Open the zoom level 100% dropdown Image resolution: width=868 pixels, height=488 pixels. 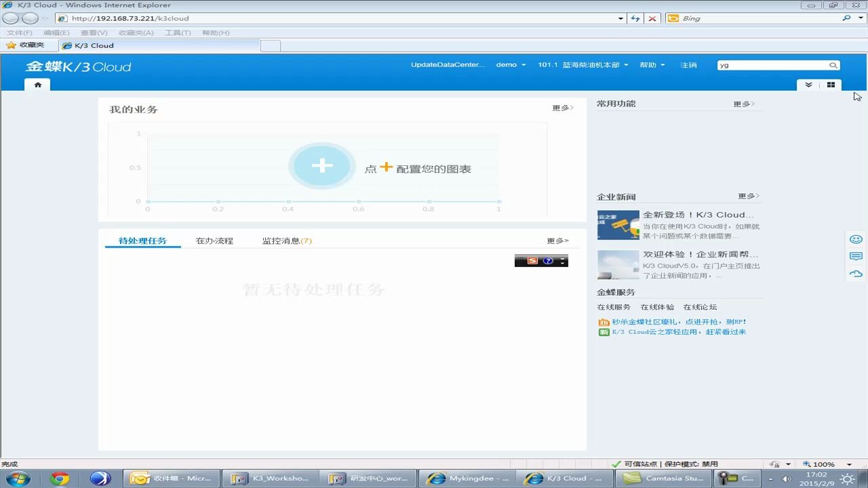[x=849, y=464]
